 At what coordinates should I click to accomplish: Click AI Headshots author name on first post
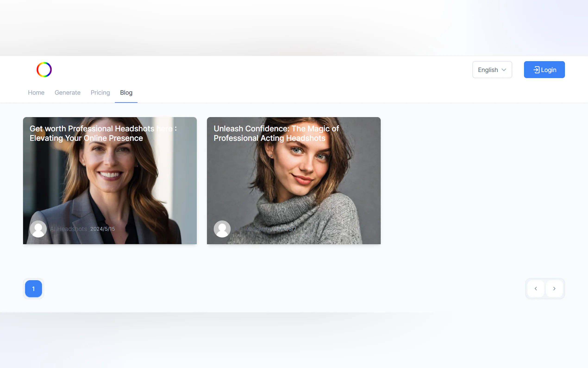click(x=68, y=229)
